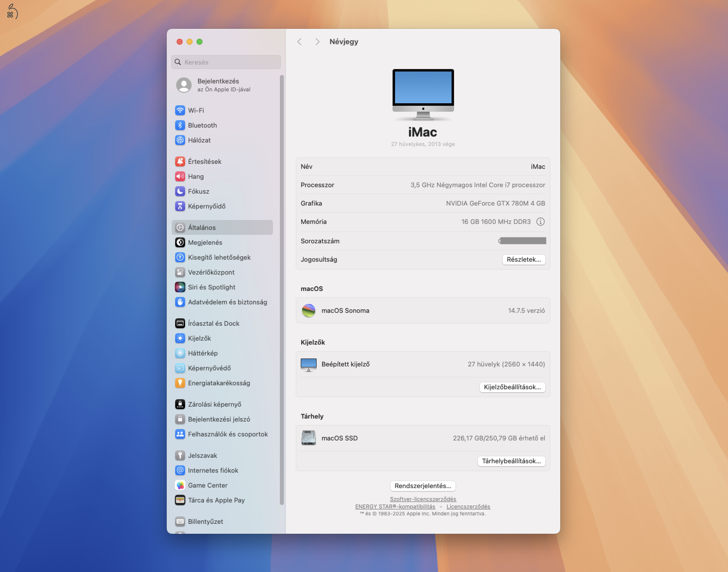Screen dimensions: 728x572
Task: Navigate back with the left chevron
Action: tap(299, 41)
